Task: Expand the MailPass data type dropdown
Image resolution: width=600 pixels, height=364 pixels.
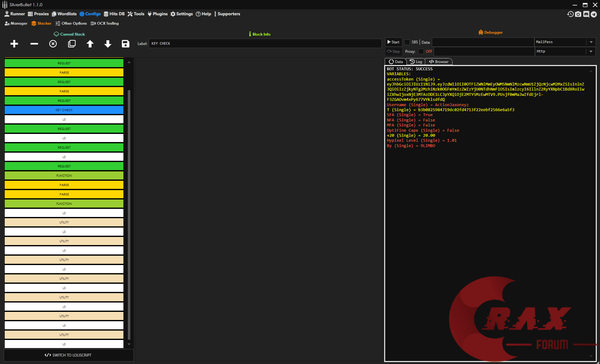Action: click(591, 42)
